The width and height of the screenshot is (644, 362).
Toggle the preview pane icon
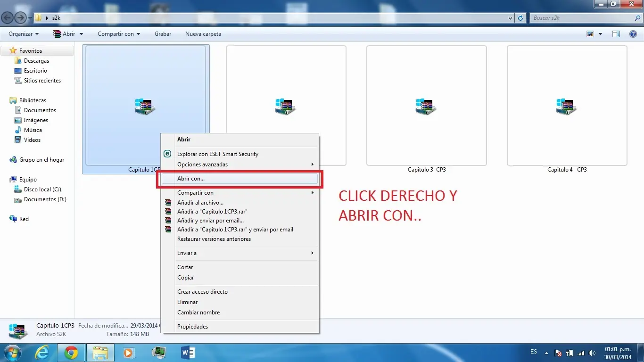[x=616, y=34]
